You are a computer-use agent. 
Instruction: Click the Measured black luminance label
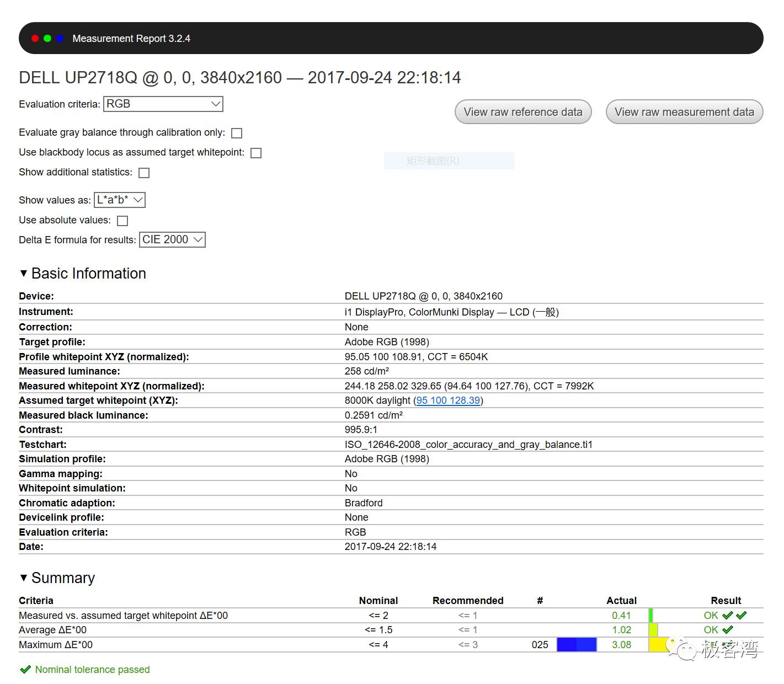(x=83, y=415)
